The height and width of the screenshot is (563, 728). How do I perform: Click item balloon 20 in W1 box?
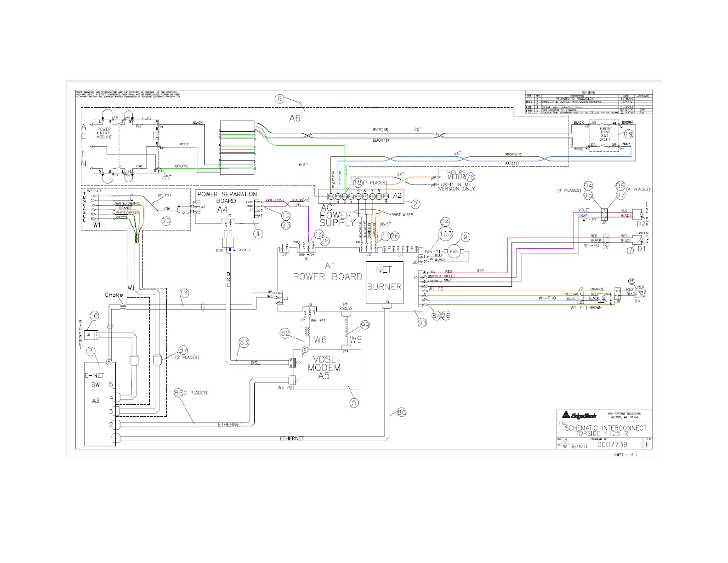(x=166, y=221)
